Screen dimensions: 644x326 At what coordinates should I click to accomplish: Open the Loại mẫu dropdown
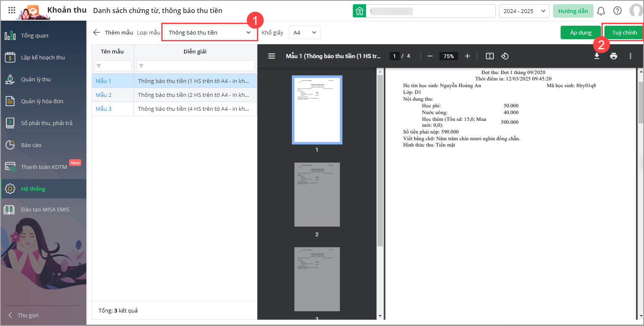[x=210, y=32]
